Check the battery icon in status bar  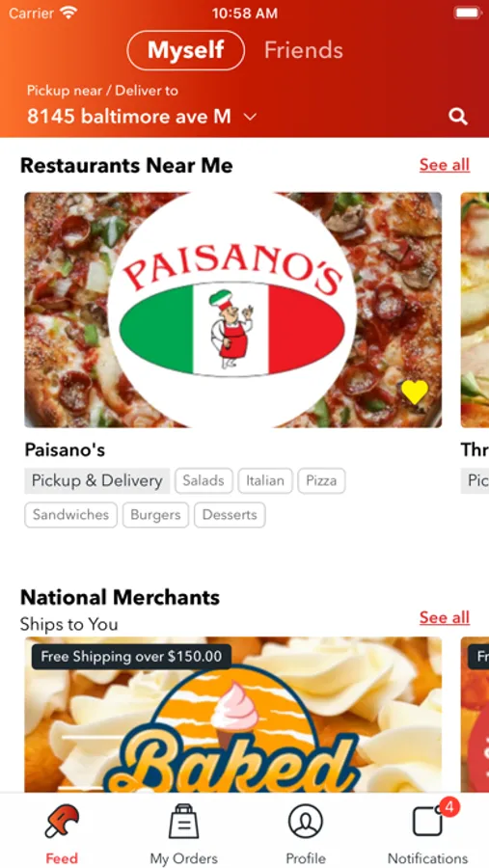point(467,14)
